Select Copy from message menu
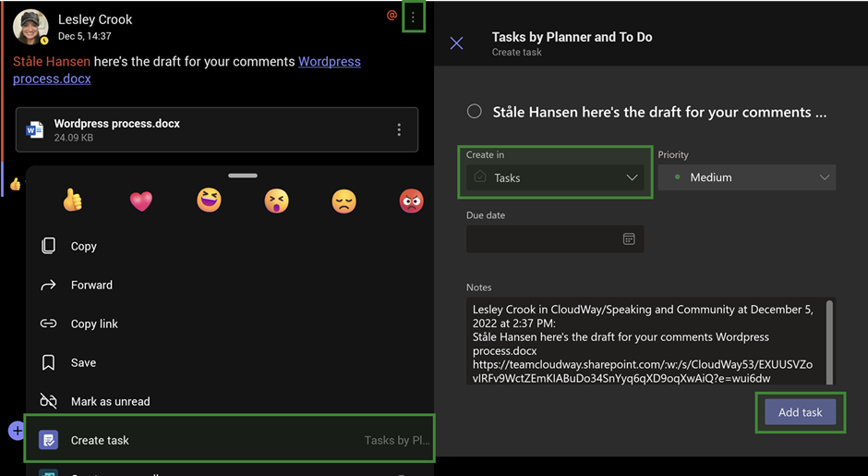The height and width of the screenshot is (476, 868). click(230, 246)
